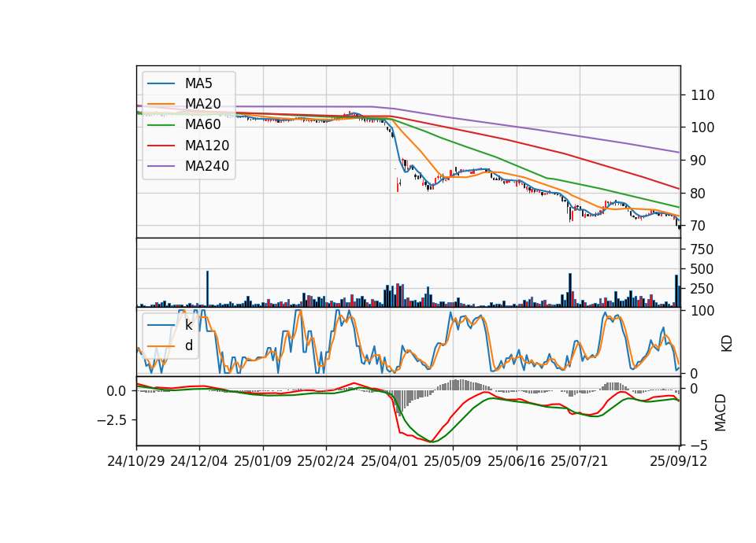Click the red MA120 legend line sample

[x=161, y=146]
